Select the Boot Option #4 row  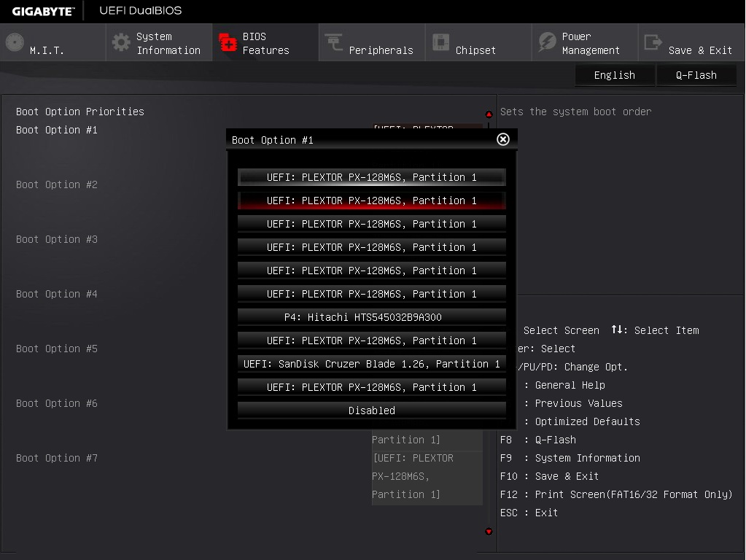tap(57, 294)
